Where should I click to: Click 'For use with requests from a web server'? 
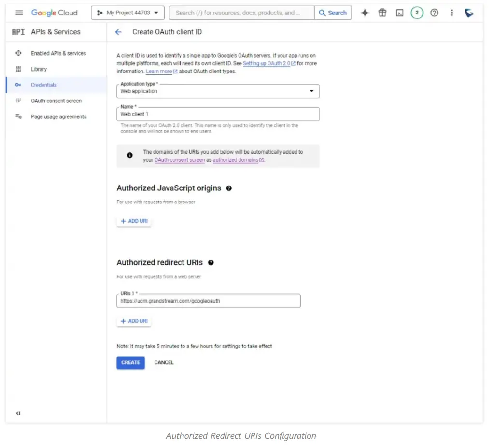coord(159,277)
